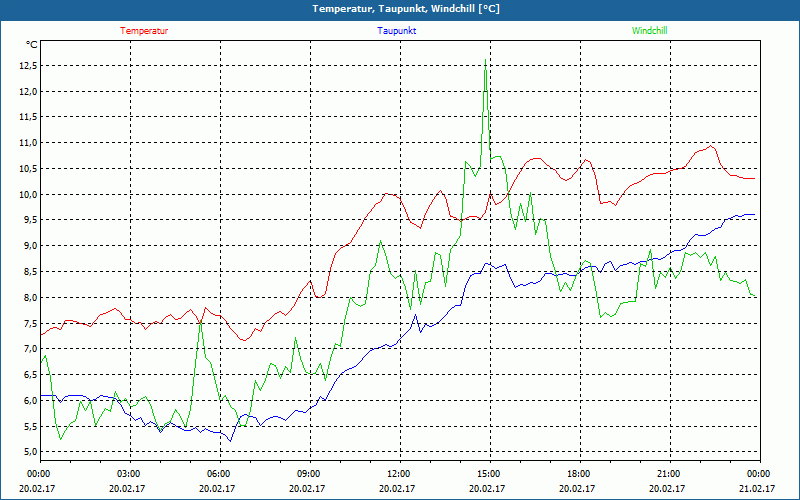Click the 7,5 y-axis value
The height and width of the screenshot is (500, 800).
tap(31, 323)
